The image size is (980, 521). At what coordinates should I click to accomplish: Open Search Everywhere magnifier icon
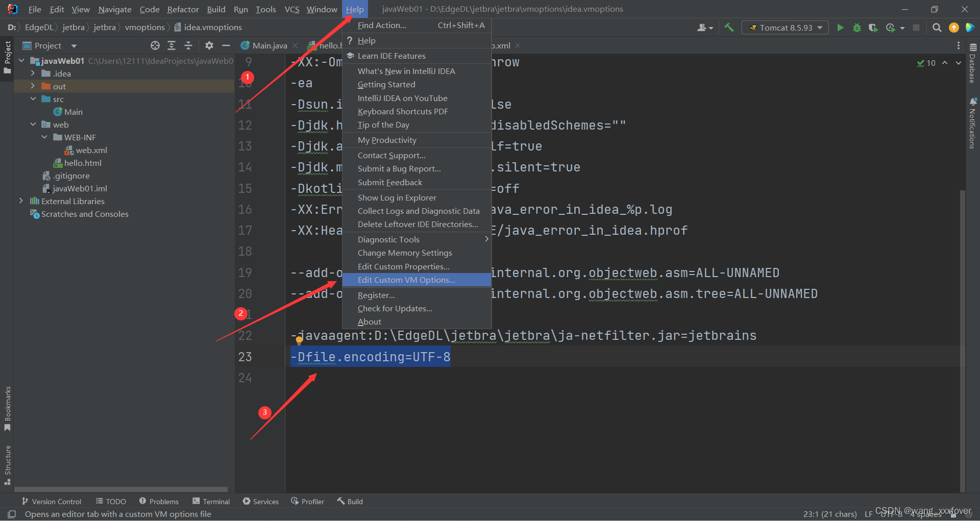point(937,28)
